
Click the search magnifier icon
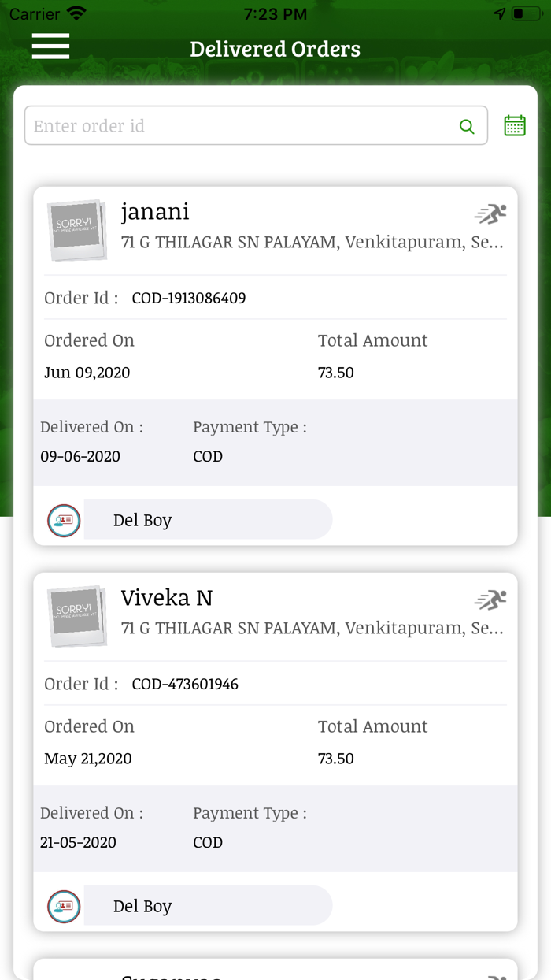[x=467, y=125]
